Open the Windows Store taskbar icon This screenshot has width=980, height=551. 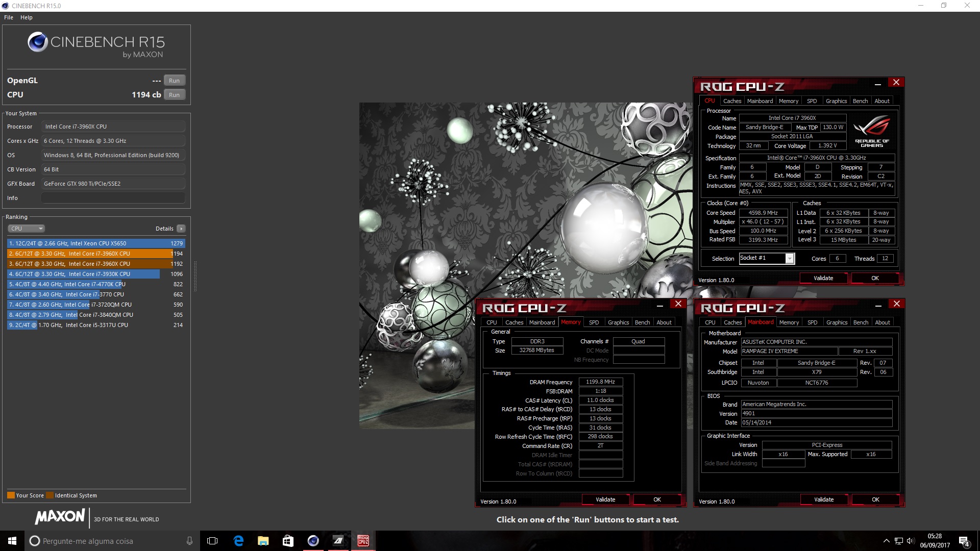tap(288, 541)
